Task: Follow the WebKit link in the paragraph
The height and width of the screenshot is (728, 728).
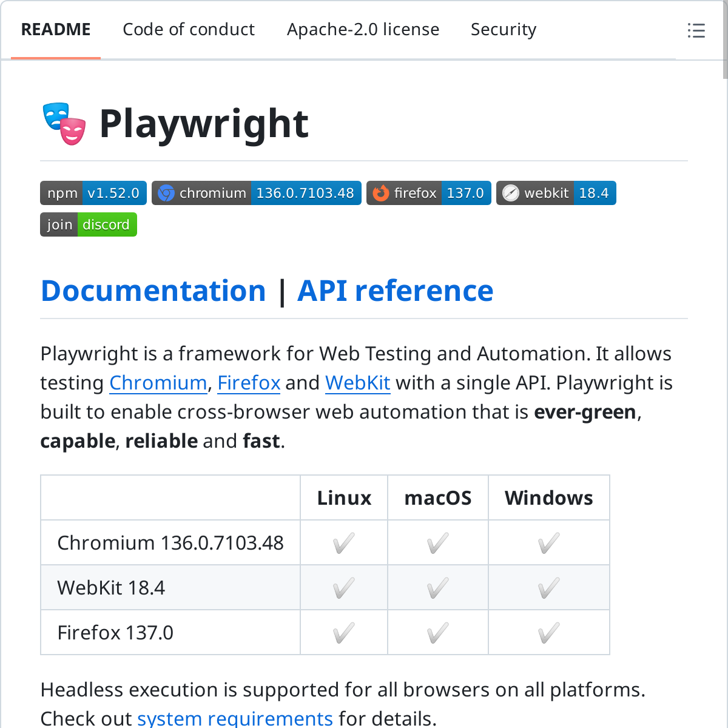Action: [357, 383]
